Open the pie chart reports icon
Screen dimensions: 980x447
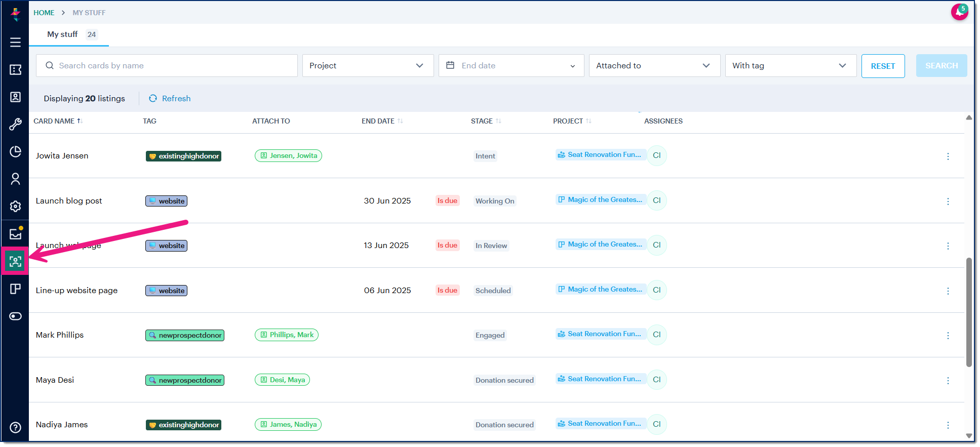[15, 152]
